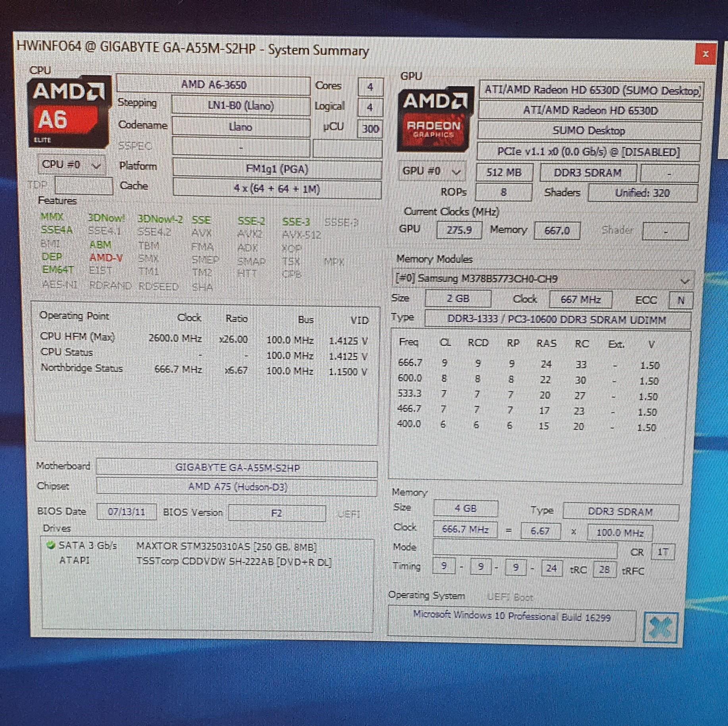Click the tRC value 28 field
Viewport: 728px width, 726px height.
pos(604,570)
